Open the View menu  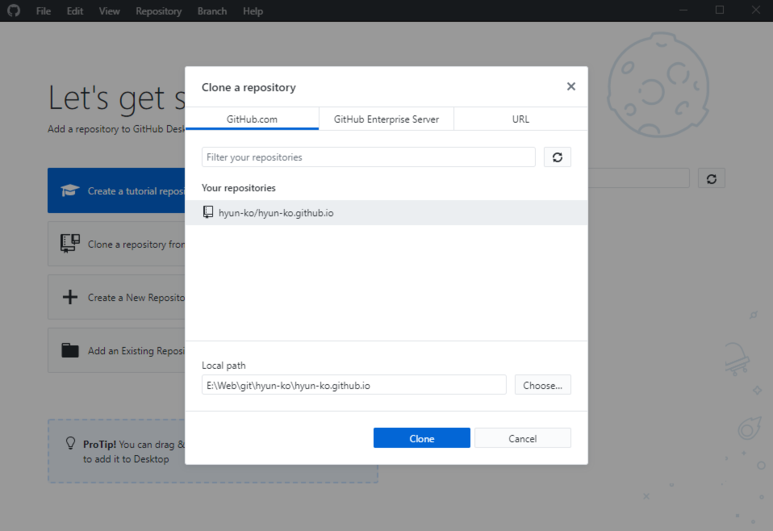pos(109,11)
